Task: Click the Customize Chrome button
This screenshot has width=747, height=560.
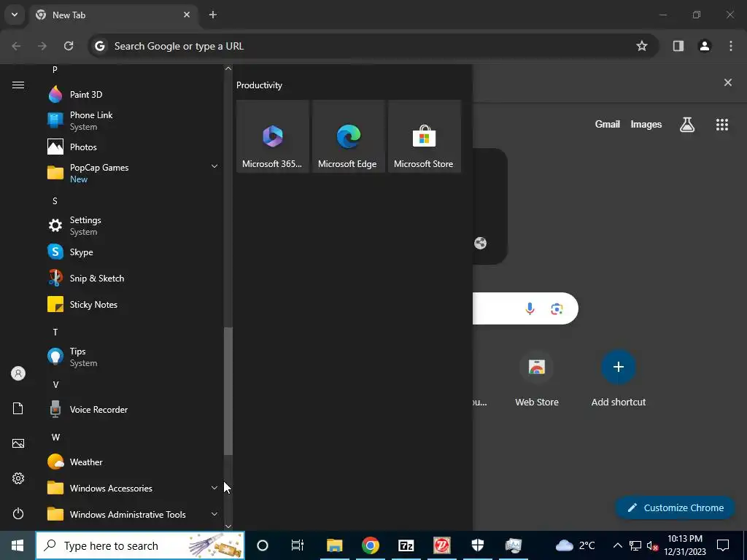Action: pos(676,507)
